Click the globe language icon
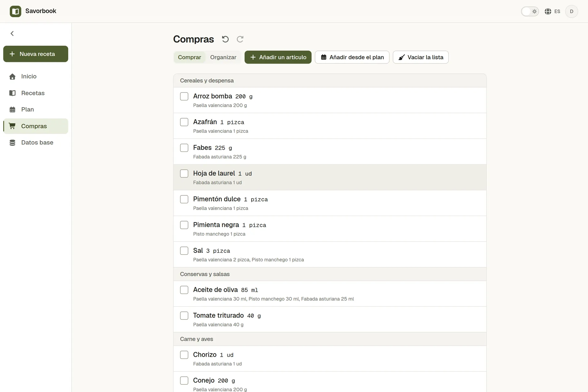The width and height of the screenshot is (588, 392). tap(548, 11)
